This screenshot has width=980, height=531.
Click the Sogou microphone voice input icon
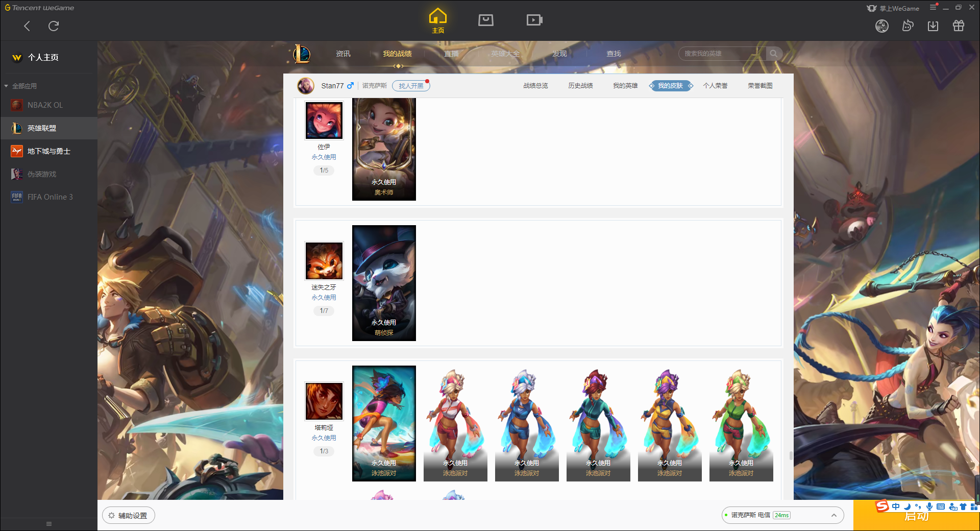tap(929, 506)
